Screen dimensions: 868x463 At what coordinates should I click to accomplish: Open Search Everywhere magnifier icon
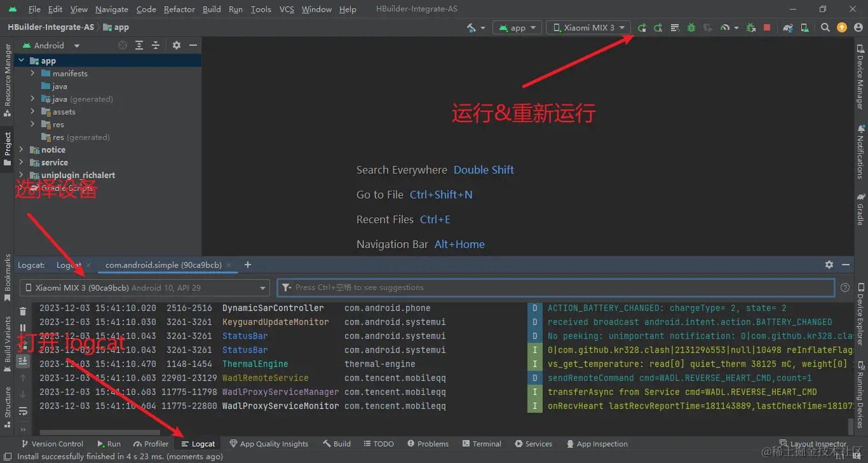coord(825,27)
